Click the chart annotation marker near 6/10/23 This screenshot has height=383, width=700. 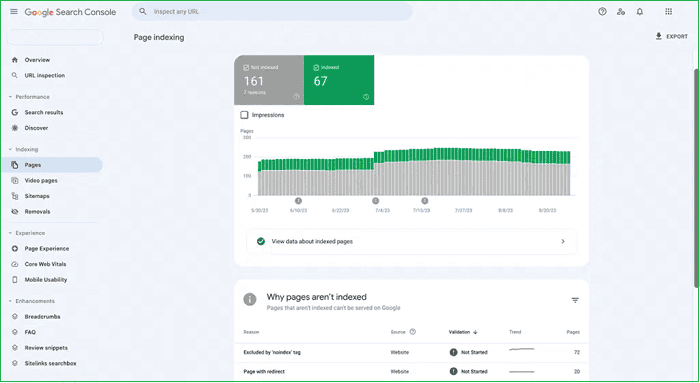pyautogui.click(x=298, y=201)
